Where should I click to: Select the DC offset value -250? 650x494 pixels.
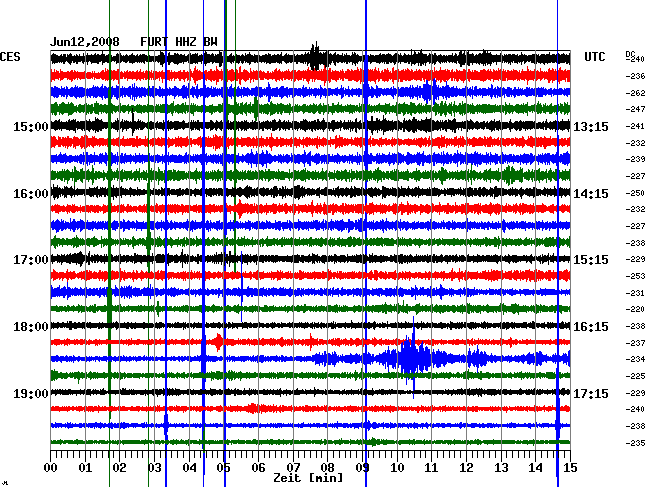pos(635,193)
